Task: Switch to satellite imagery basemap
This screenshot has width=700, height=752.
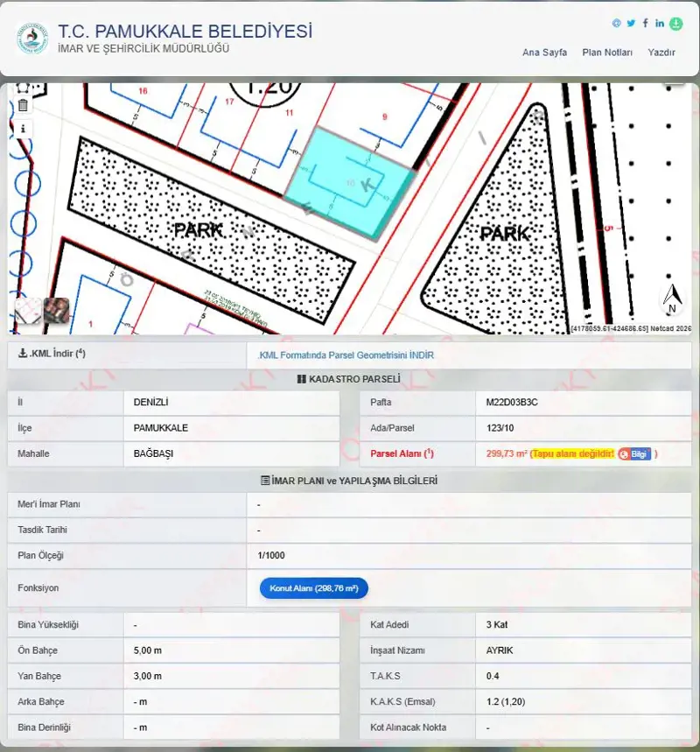Action: (x=57, y=310)
